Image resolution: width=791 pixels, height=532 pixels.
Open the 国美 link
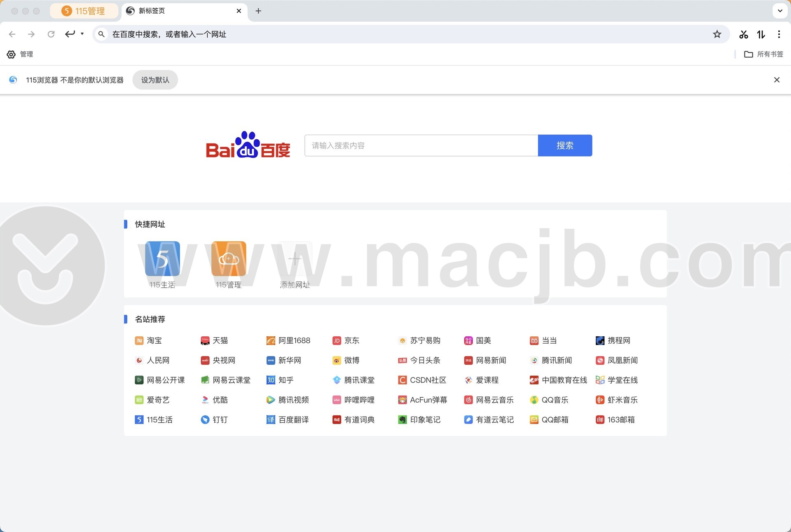pyautogui.click(x=477, y=340)
